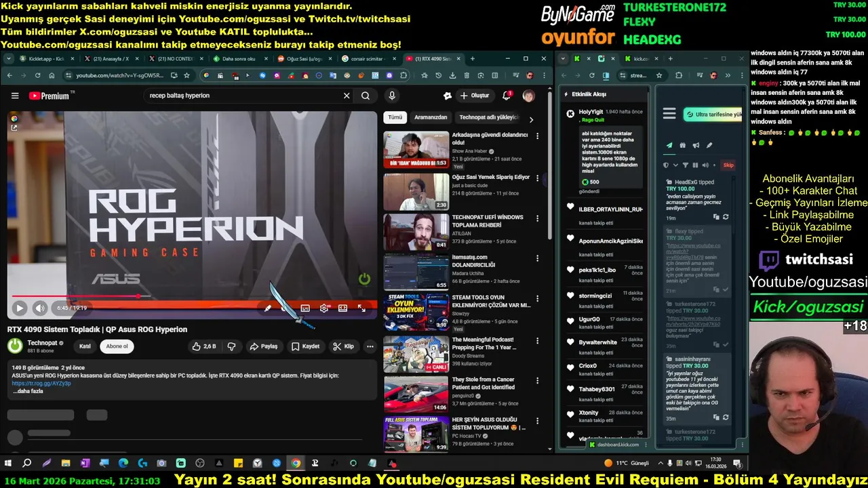Open the tab search chevron in YouTube browser

(x=8, y=59)
